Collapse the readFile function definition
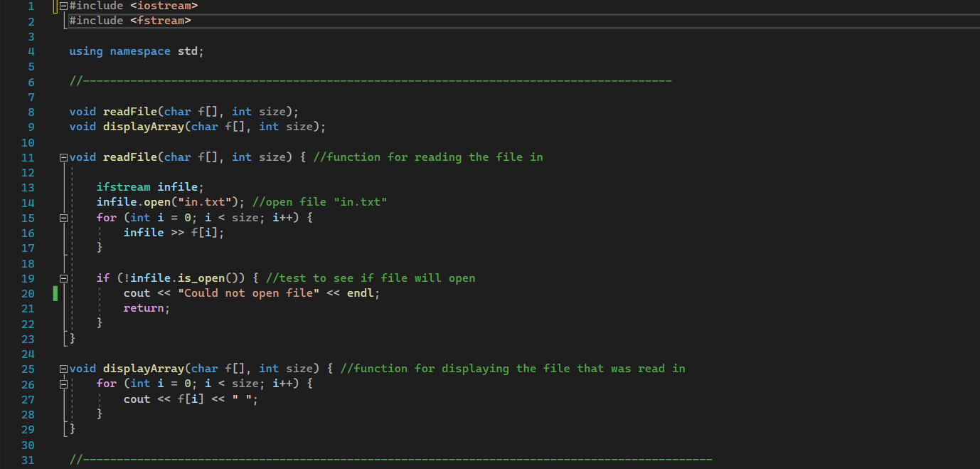Screen dimensions: 980x469 click(63, 157)
